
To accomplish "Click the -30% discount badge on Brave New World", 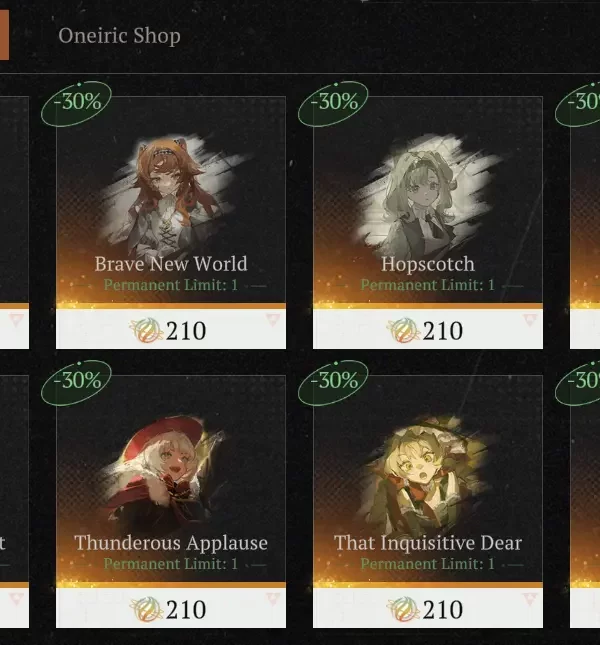I will [x=76, y=103].
